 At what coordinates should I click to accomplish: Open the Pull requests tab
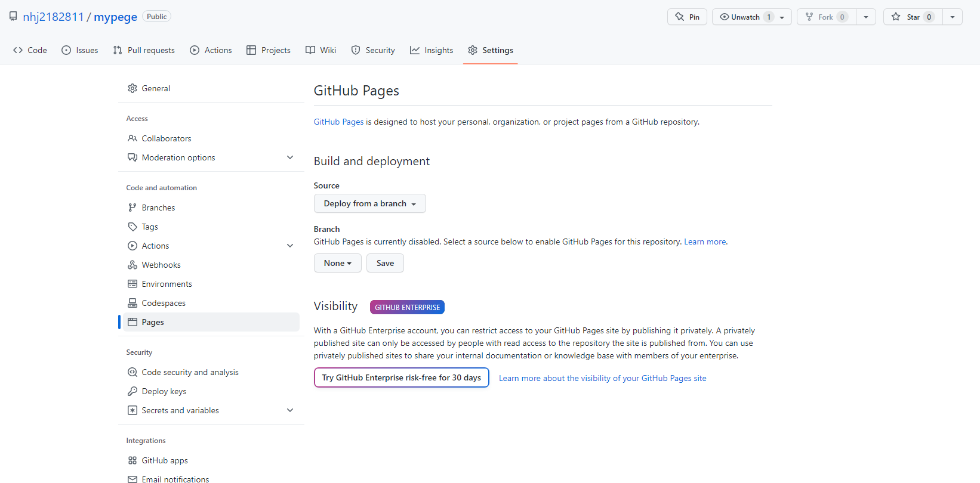[x=144, y=50]
